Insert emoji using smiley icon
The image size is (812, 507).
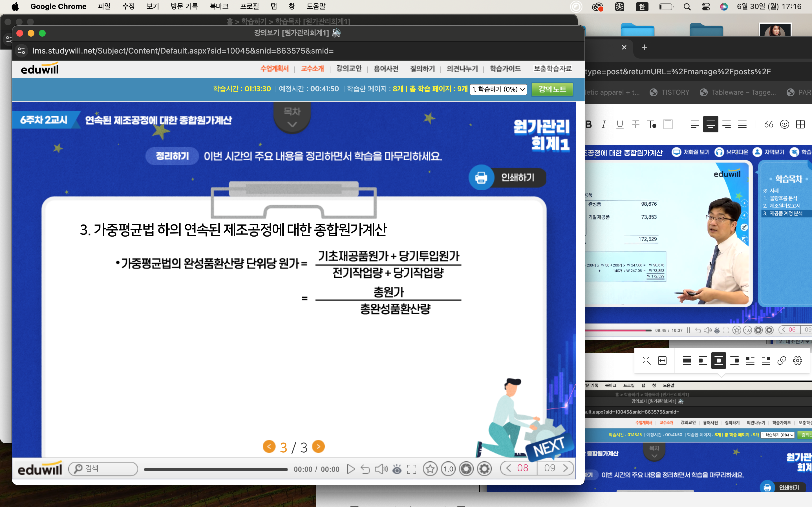click(784, 124)
